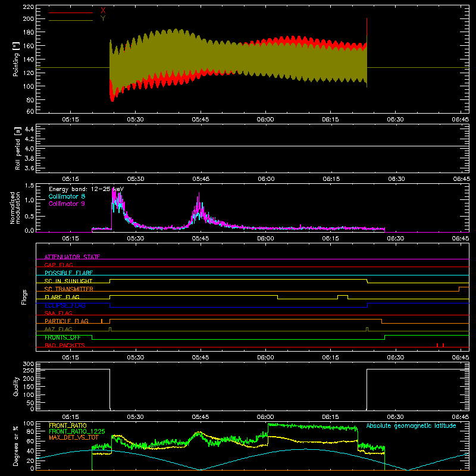Click the 'Quality' axis title

[x=16, y=386]
